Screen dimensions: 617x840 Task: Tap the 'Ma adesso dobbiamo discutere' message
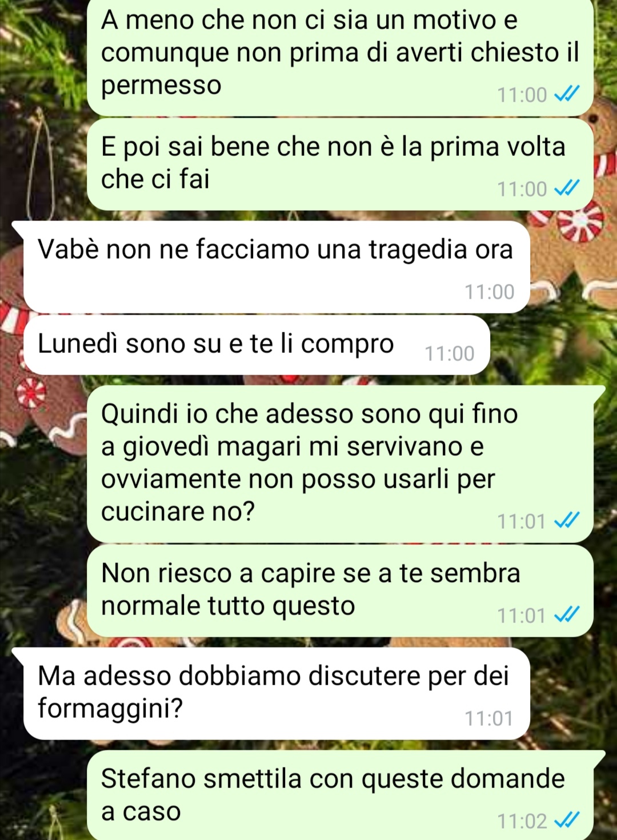tap(277, 693)
